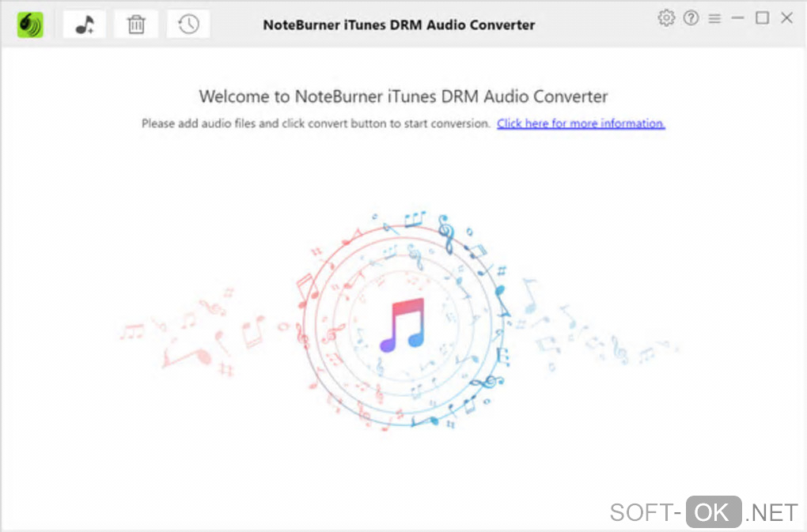Maximize the NoteBurner window
Image resolution: width=807 pixels, height=532 pixels.
pos(762,18)
